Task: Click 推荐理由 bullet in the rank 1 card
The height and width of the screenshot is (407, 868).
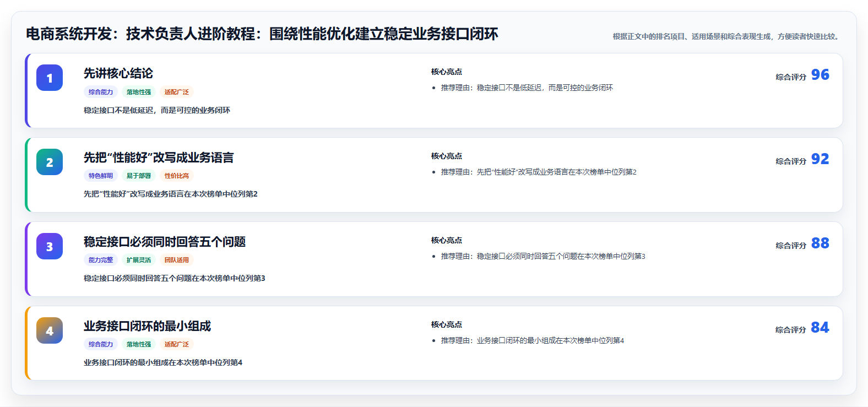Action: (x=527, y=88)
